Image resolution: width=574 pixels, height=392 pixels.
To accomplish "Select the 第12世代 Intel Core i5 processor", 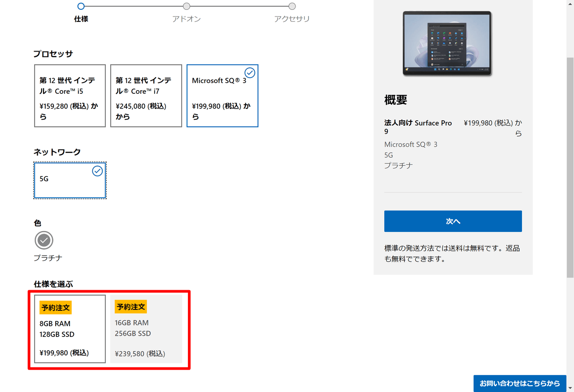I will 70,96.
